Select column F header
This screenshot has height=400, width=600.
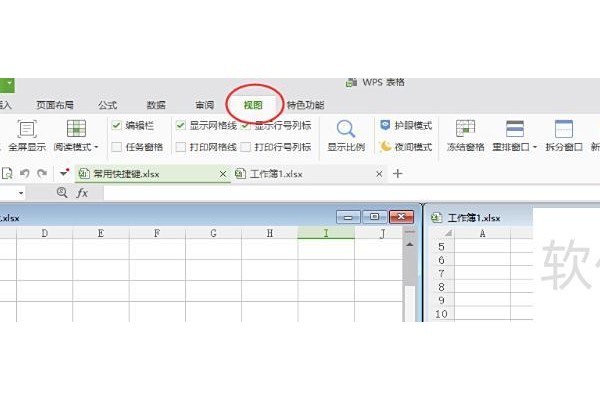(157, 233)
